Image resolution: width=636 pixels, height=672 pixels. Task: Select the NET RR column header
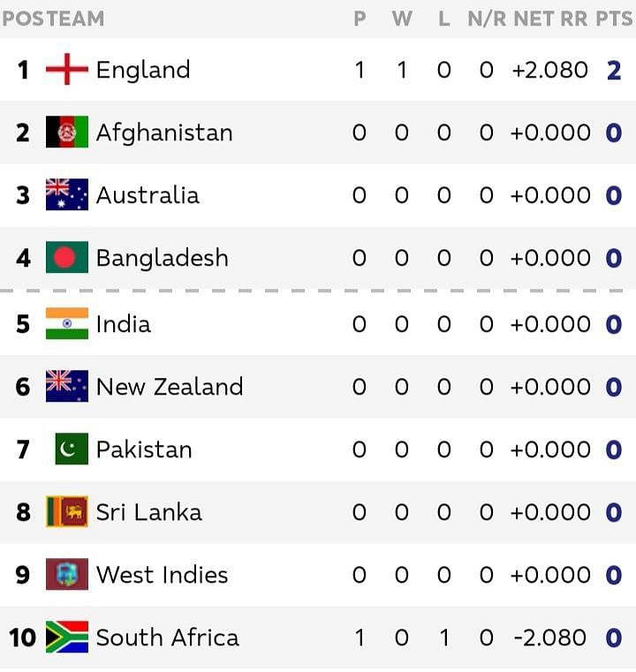point(550,19)
